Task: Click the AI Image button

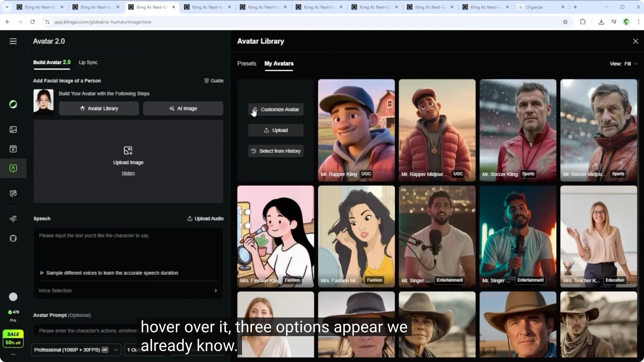Action: (x=183, y=108)
